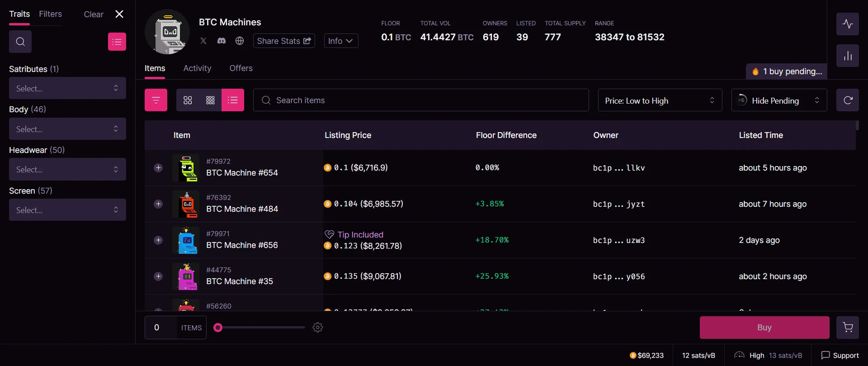Click the 0.135 price of BTC Machine #35

point(363,276)
